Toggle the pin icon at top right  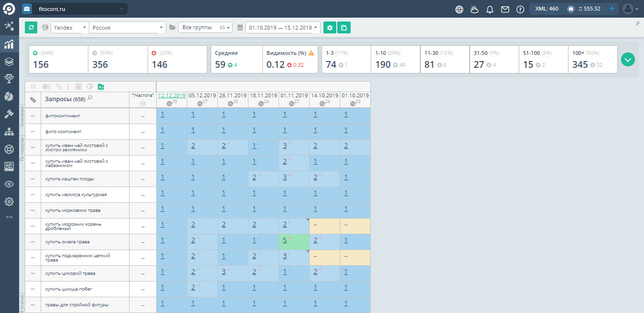click(x=637, y=23)
